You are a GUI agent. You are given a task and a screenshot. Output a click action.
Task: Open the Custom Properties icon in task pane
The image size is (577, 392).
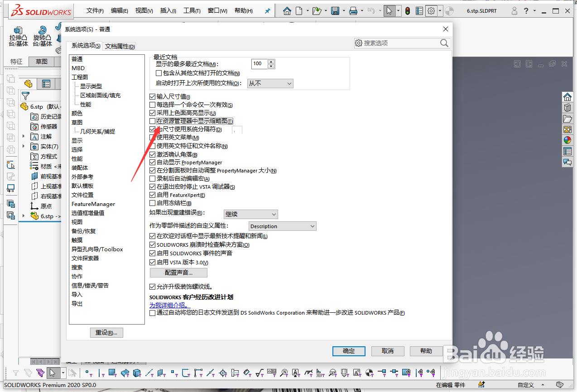(567, 151)
